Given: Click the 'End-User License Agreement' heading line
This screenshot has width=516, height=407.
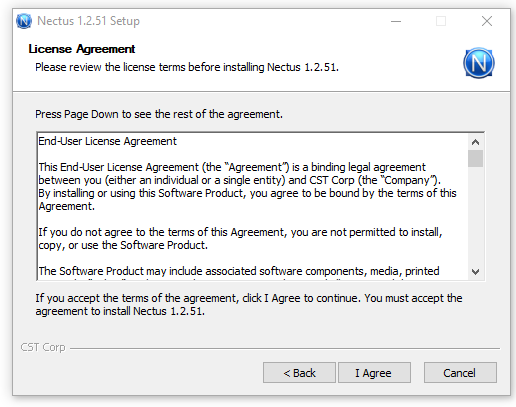Looking at the screenshot, I should 107,141.
